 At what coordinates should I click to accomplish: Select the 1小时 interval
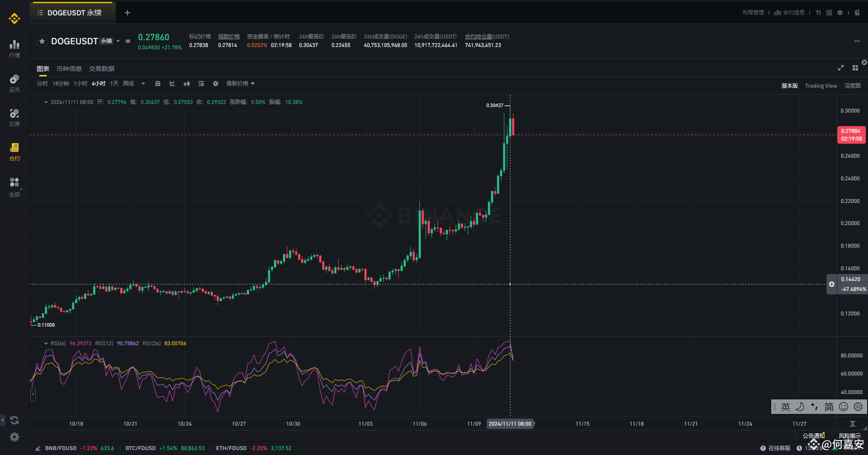pyautogui.click(x=80, y=84)
